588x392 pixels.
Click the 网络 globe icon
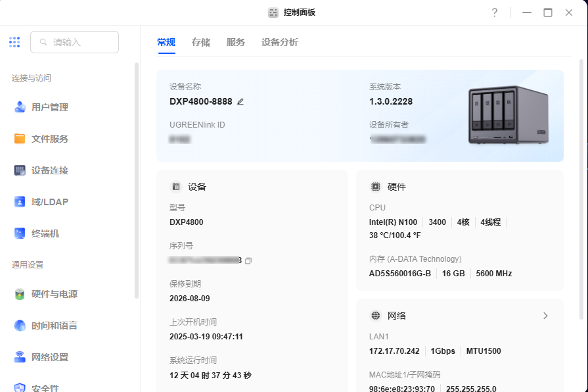pyautogui.click(x=375, y=316)
